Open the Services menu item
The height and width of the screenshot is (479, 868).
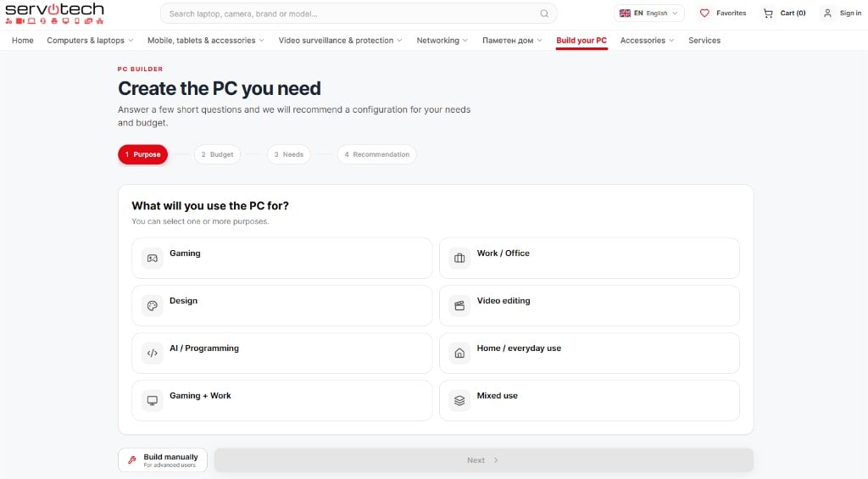704,41
